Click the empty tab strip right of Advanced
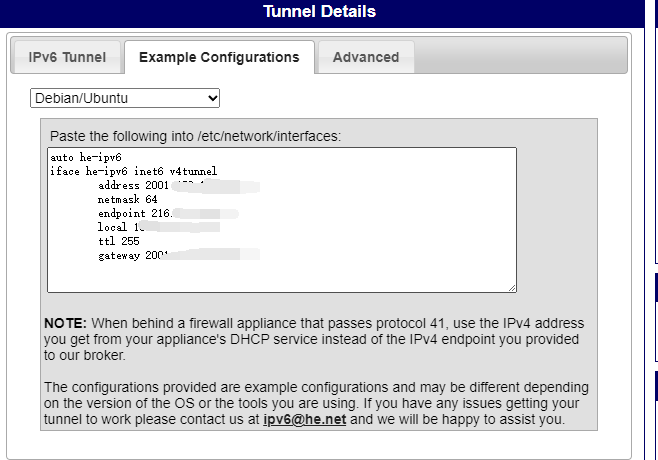 520,56
